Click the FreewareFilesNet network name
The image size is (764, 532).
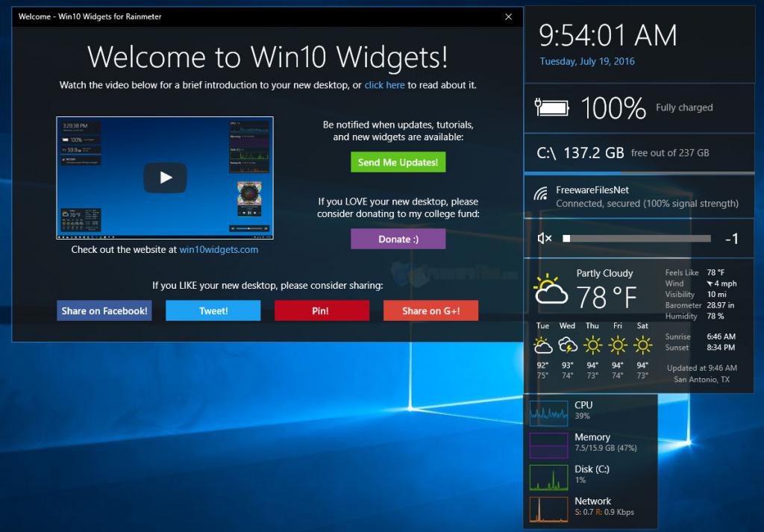pyautogui.click(x=592, y=190)
